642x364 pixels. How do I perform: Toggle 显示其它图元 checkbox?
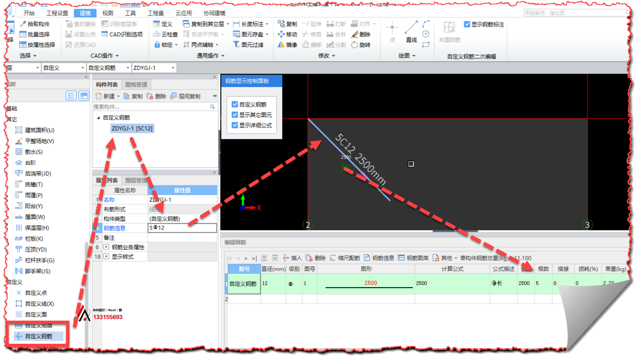click(235, 115)
